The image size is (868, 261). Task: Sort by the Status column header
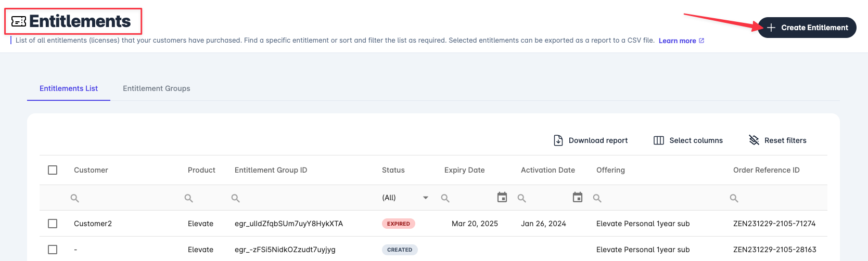point(393,170)
